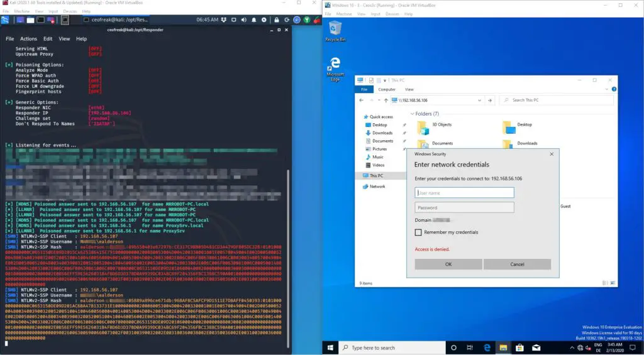The width and height of the screenshot is (644, 355).
Task: Select Videos in navigation pane
Action: [375, 165]
